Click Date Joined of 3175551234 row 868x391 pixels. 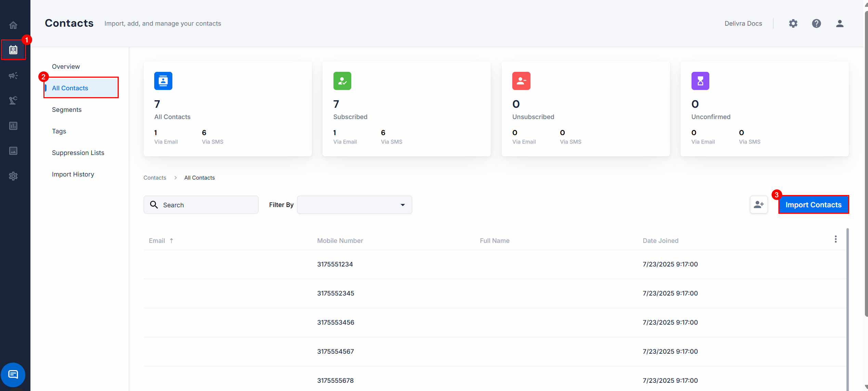point(670,264)
